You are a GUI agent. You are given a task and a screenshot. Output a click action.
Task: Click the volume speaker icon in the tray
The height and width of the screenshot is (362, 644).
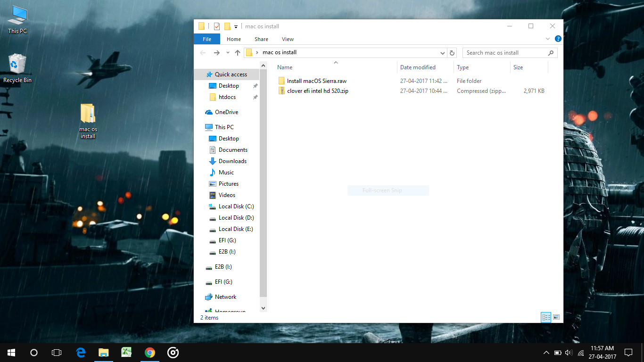569,353
